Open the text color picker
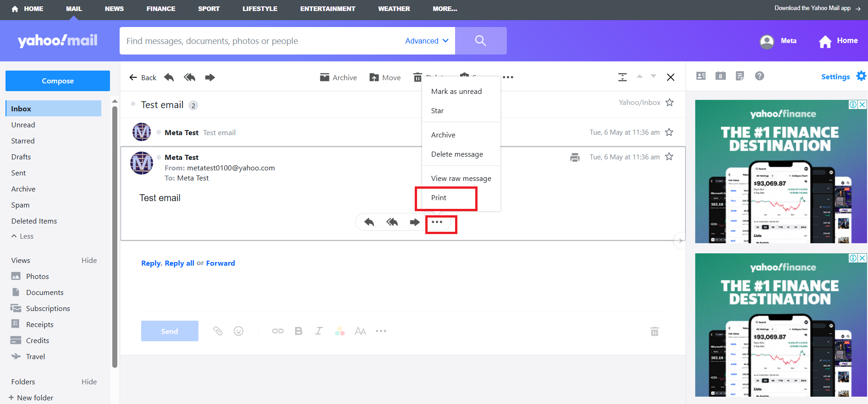This screenshot has height=404, width=868. click(340, 331)
